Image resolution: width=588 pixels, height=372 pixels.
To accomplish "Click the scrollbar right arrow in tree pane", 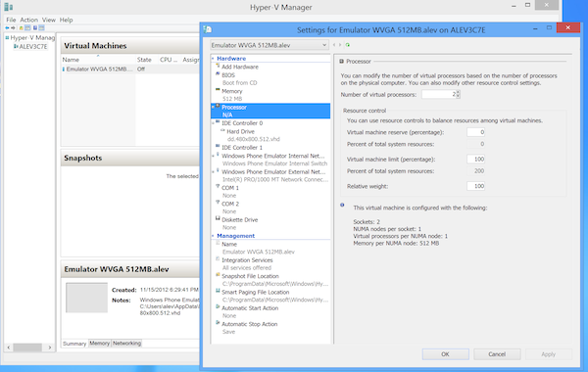I will 50,348.
